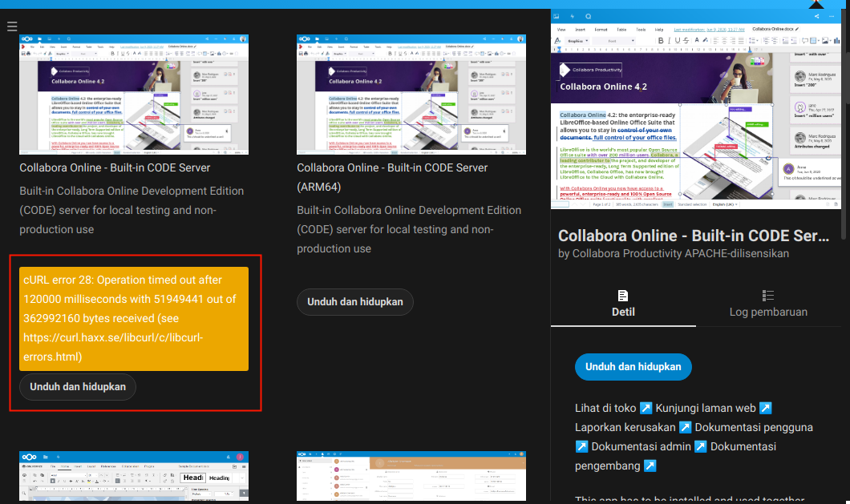Click the 'Collabora Online - Built-in CODE Server' title
The image size is (850, 504).
pos(115,168)
